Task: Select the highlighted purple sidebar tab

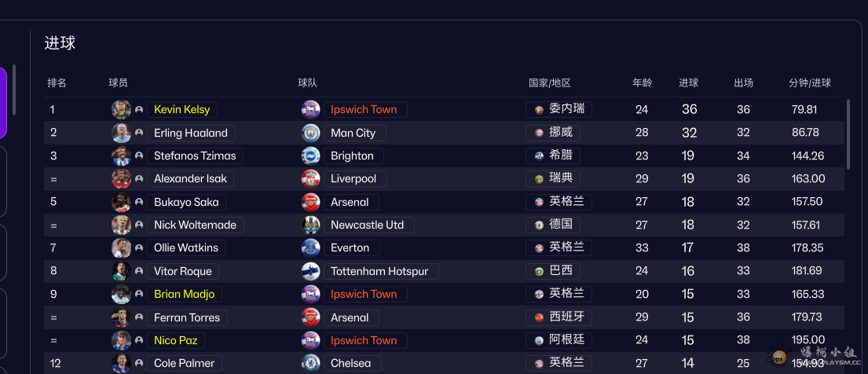Action: (x=3, y=103)
